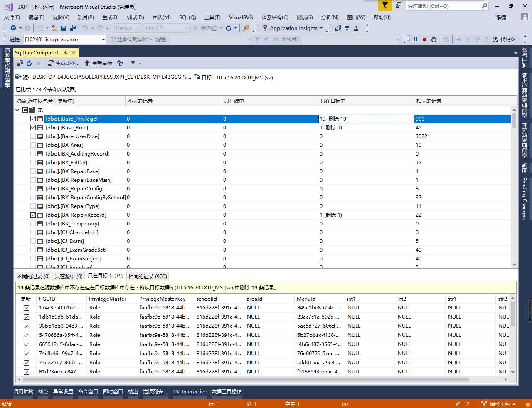Pause debugging with the Break All icon

pyautogui.click(x=416, y=39)
